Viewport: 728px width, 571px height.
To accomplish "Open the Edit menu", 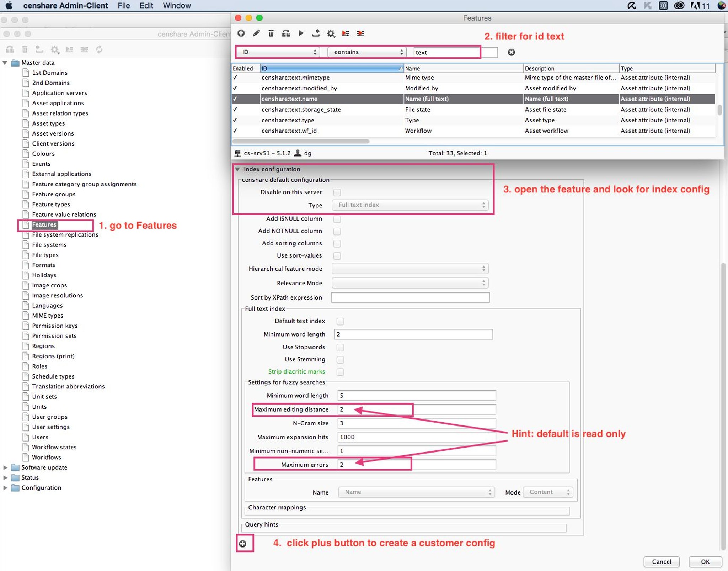I will coord(146,6).
